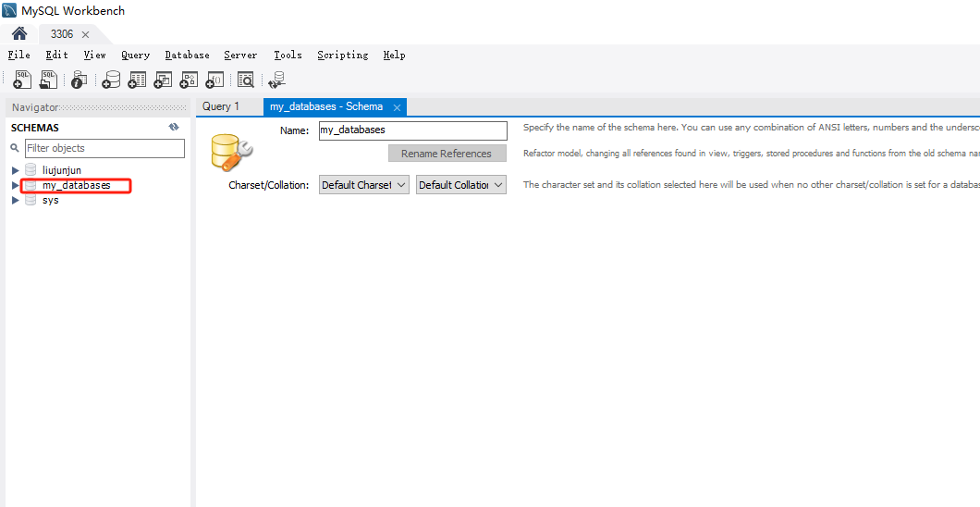Click the schema Name input field
This screenshot has width=980, height=507.
412,130
